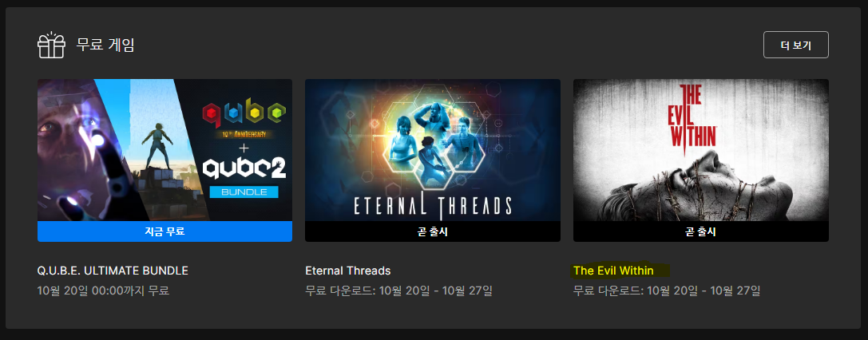Click the ETERNAL THREADS logo text in image
The height and width of the screenshot is (340, 868).
pos(432,205)
